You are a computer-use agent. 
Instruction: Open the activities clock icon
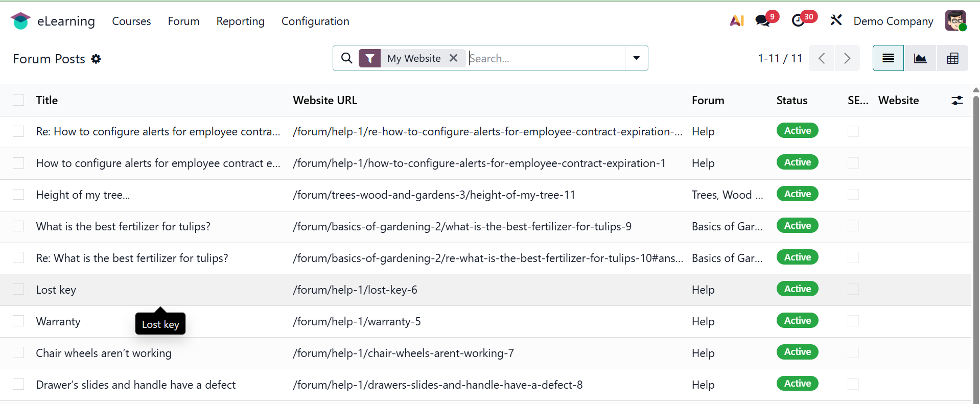(x=798, y=21)
